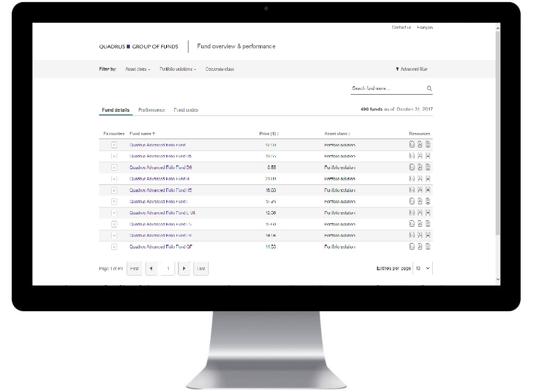Go to next page with right arrow
Screen dimensions: 535x392
(184, 269)
